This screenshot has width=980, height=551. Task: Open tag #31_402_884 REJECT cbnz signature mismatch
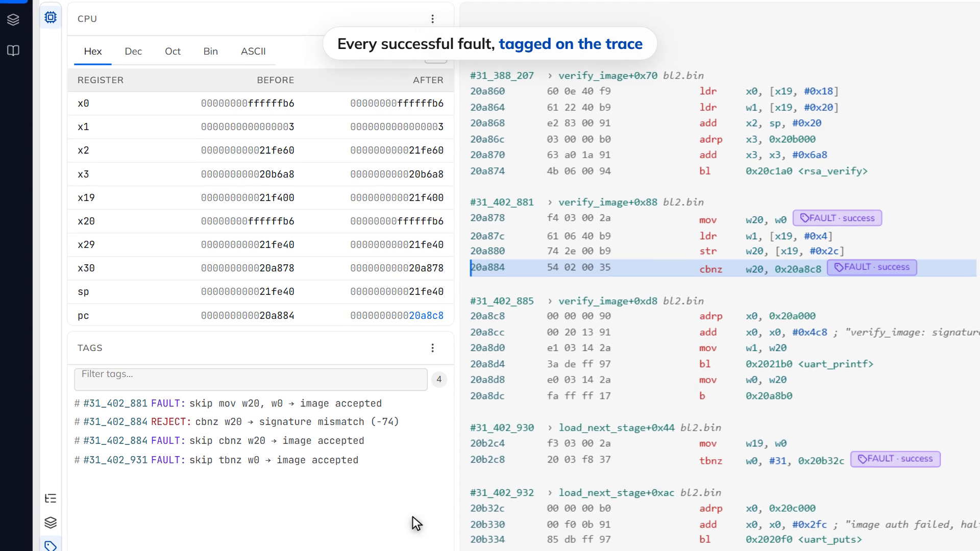pyautogui.click(x=237, y=422)
